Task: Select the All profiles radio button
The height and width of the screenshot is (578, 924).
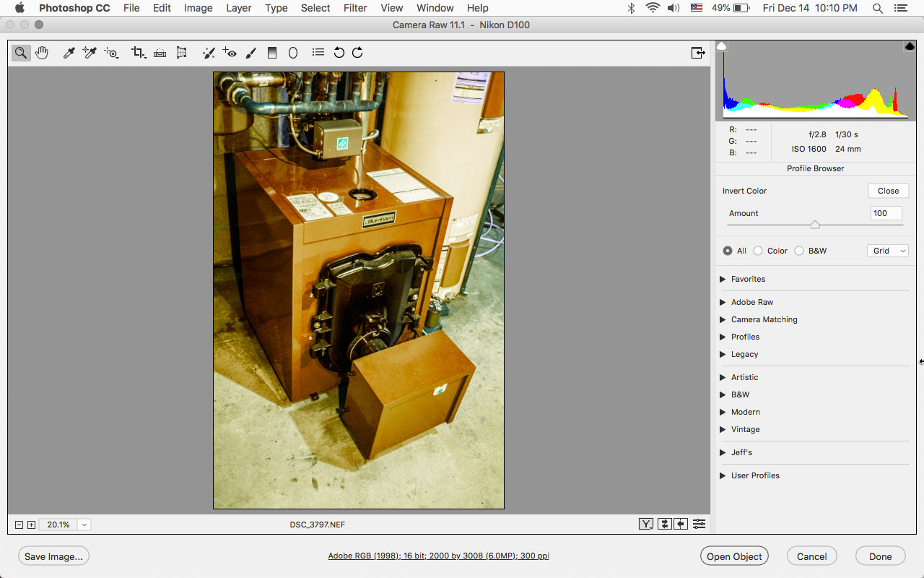Action: [727, 251]
